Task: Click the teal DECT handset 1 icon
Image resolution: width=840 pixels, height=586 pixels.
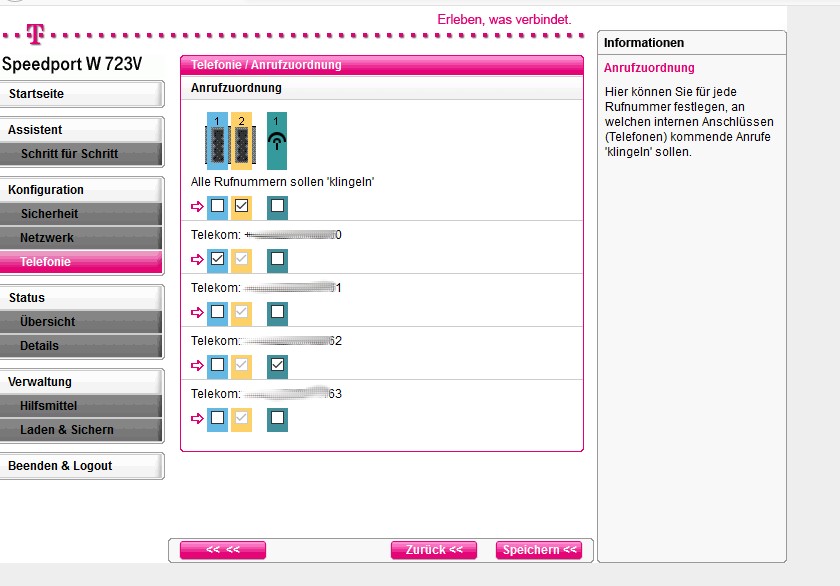Action: point(277,141)
